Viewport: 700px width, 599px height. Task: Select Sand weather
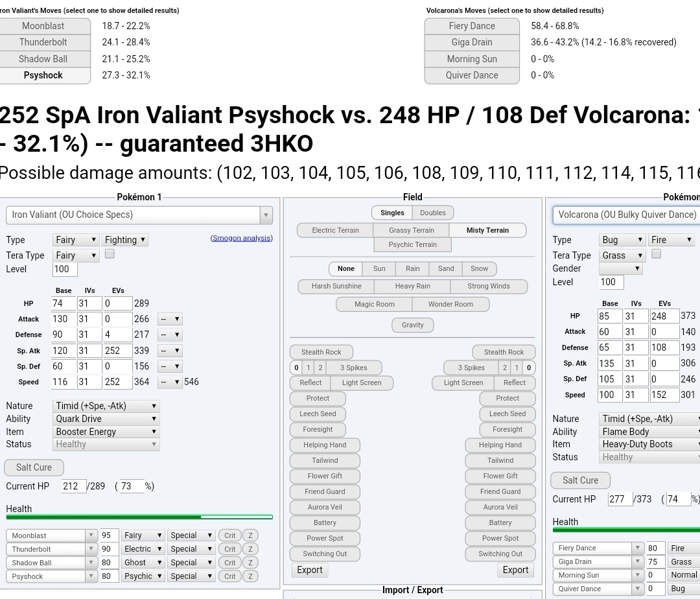click(446, 268)
